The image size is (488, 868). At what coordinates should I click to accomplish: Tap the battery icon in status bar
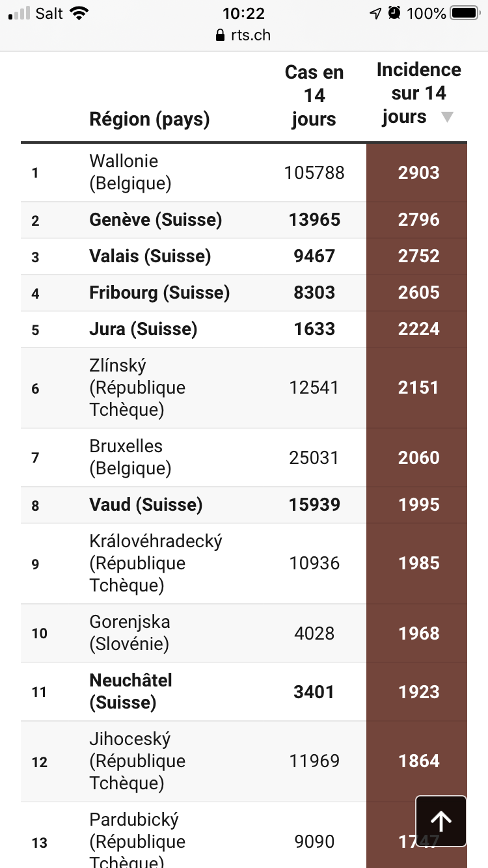(x=465, y=14)
